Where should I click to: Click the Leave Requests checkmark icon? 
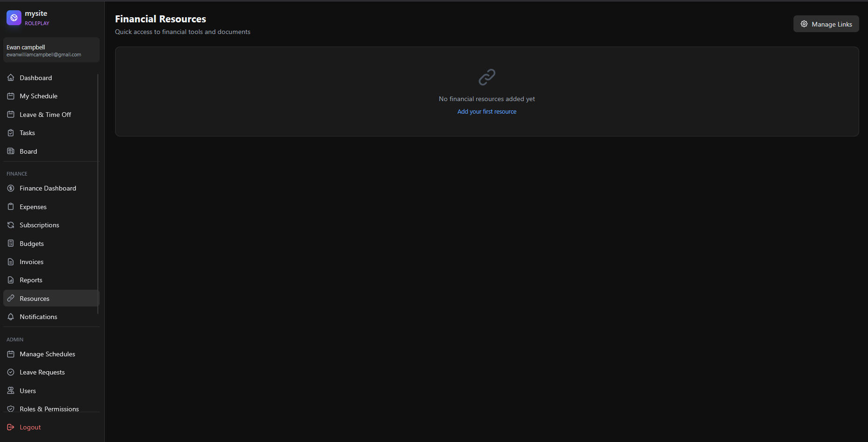[x=11, y=372]
